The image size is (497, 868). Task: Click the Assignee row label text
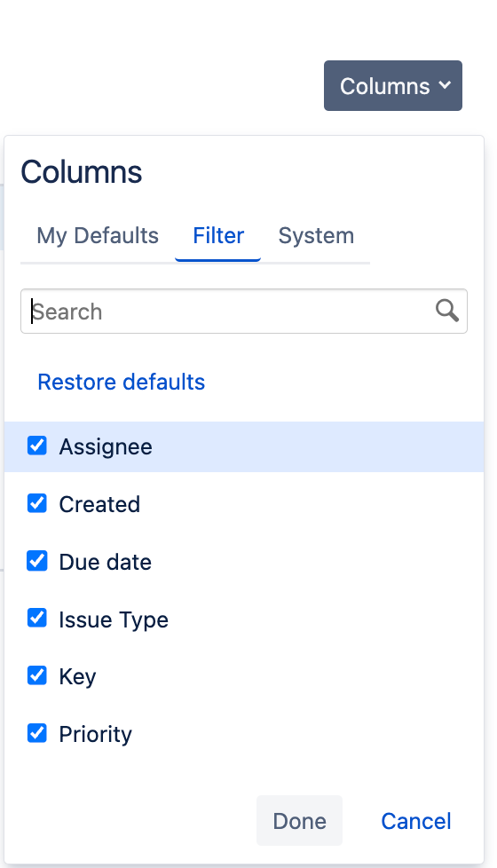coord(106,446)
